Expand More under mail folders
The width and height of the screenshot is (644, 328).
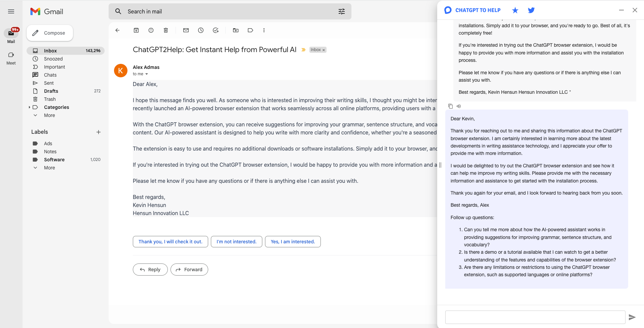(49, 115)
